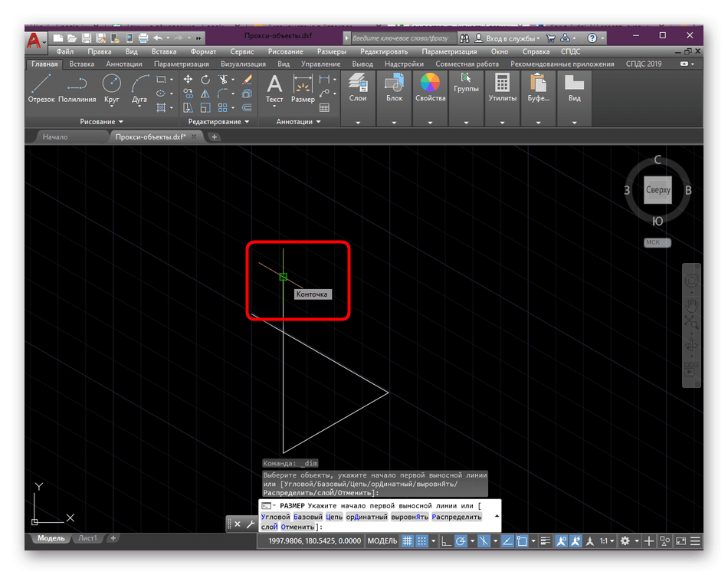Select the Дуга (Arc) tool
The height and width of the screenshot is (575, 728).
pyautogui.click(x=139, y=88)
